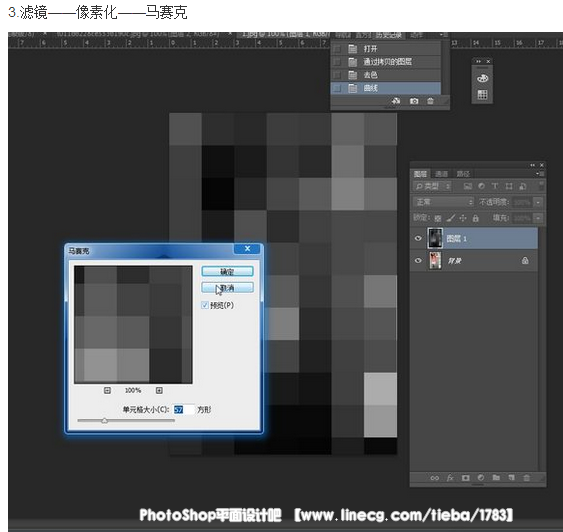Image resolution: width=563 pixels, height=532 pixels.
Task: Toggle the 预览(P) checkbox
Action: 205,305
